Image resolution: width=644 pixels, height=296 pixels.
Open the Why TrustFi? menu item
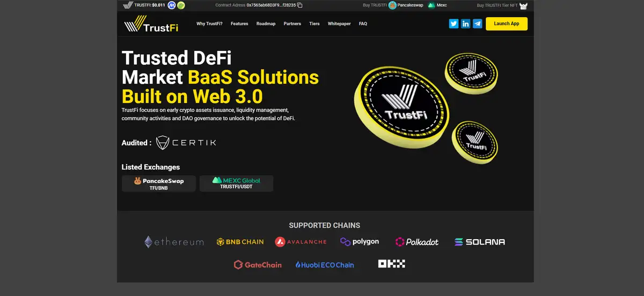209,24
